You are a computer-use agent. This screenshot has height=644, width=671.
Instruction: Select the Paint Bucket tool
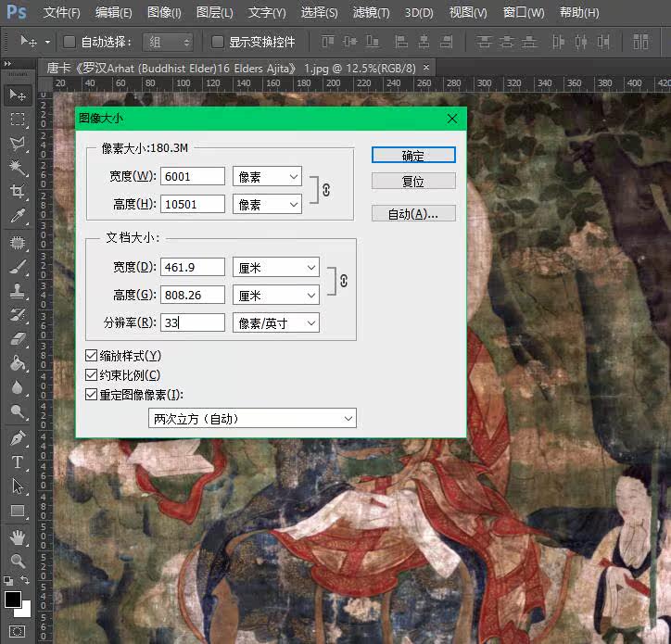(17, 363)
